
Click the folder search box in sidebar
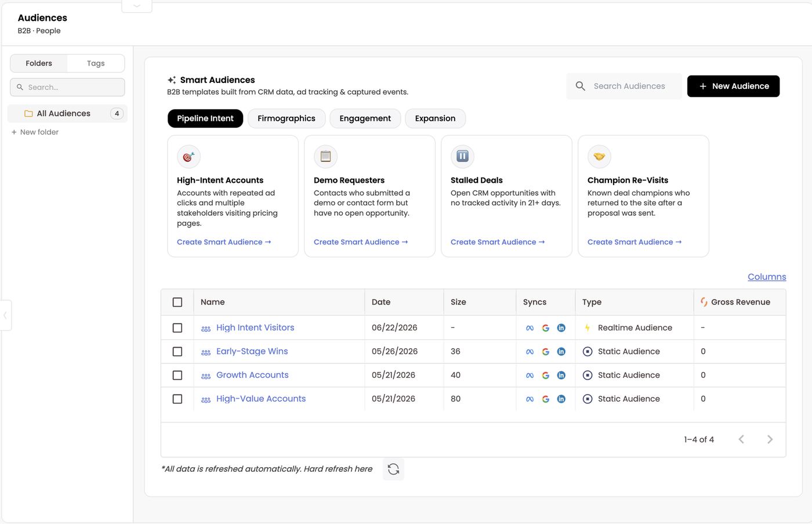point(67,87)
